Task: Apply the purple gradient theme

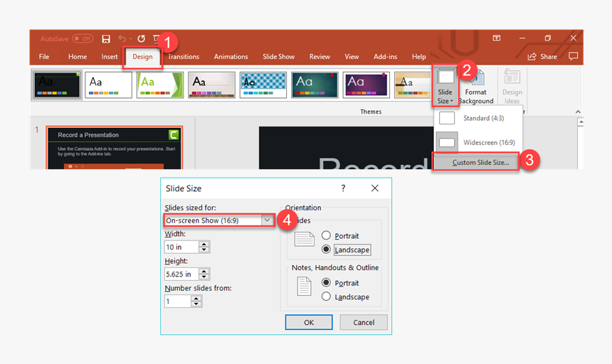Action: tap(366, 85)
